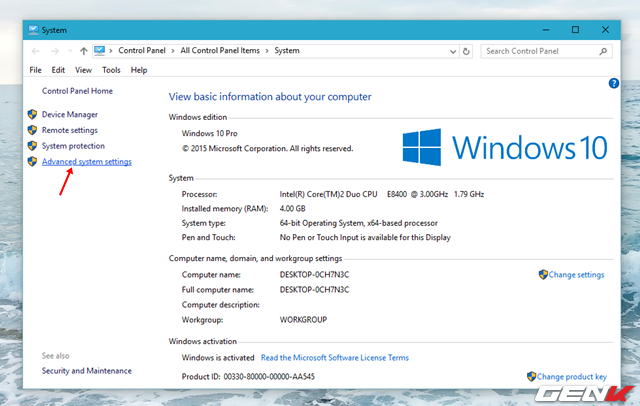
Task: Open the Tools menu
Action: click(x=111, y=70)
